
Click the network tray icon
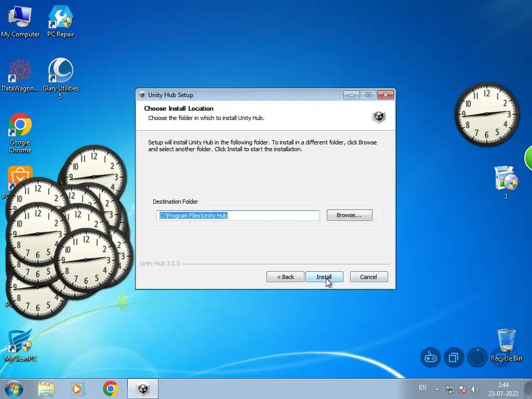coord(449,389)
